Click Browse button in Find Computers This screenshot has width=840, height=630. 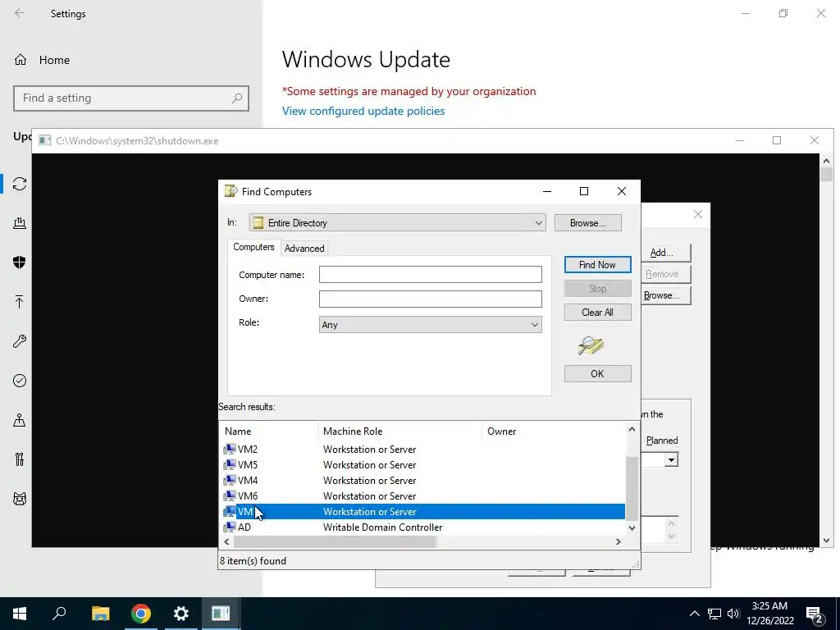(587, 223)
